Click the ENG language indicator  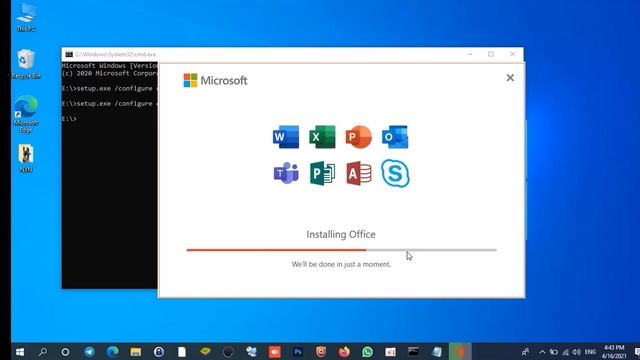coord(590,352)
